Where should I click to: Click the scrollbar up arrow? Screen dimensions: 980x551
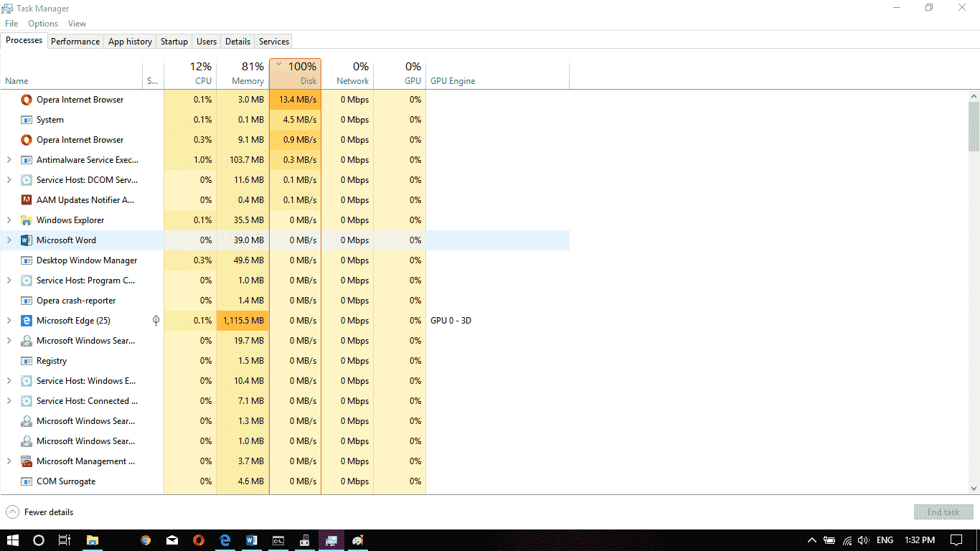[x=974, y=95]
